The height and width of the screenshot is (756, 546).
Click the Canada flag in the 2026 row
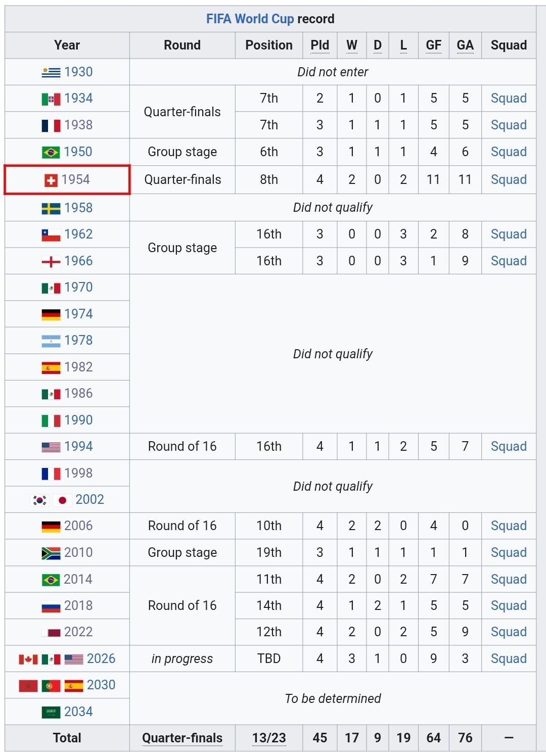tap(28, 659)
